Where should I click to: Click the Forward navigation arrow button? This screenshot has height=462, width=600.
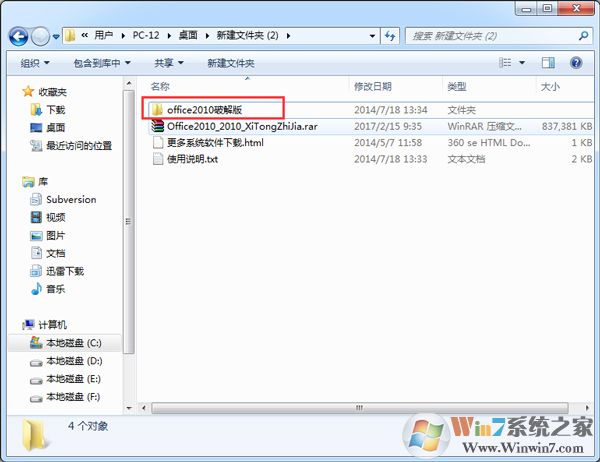point(40,36)
